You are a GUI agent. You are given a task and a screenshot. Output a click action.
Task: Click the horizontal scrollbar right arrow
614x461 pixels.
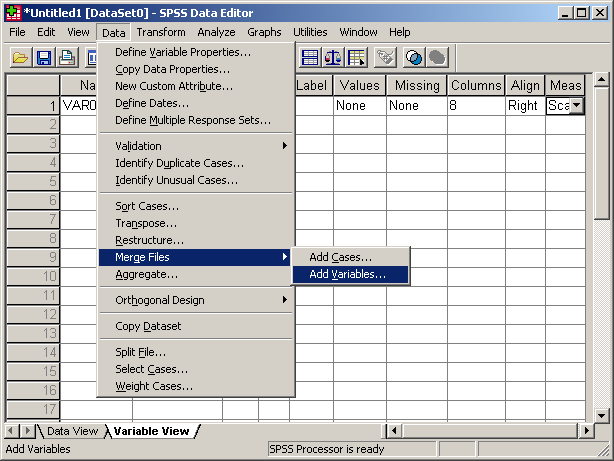pos(586,430)
